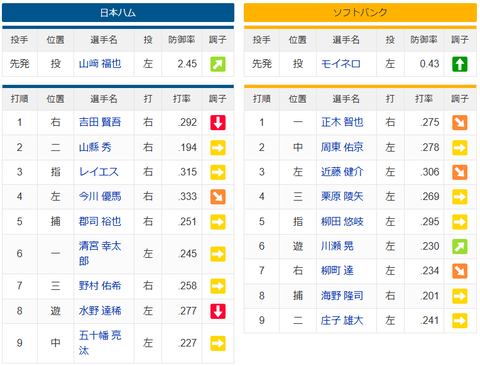Click condition arrow icon for 山﨑 福也
Viewport: 480px width, 366px height.
(x=218, y=64)
